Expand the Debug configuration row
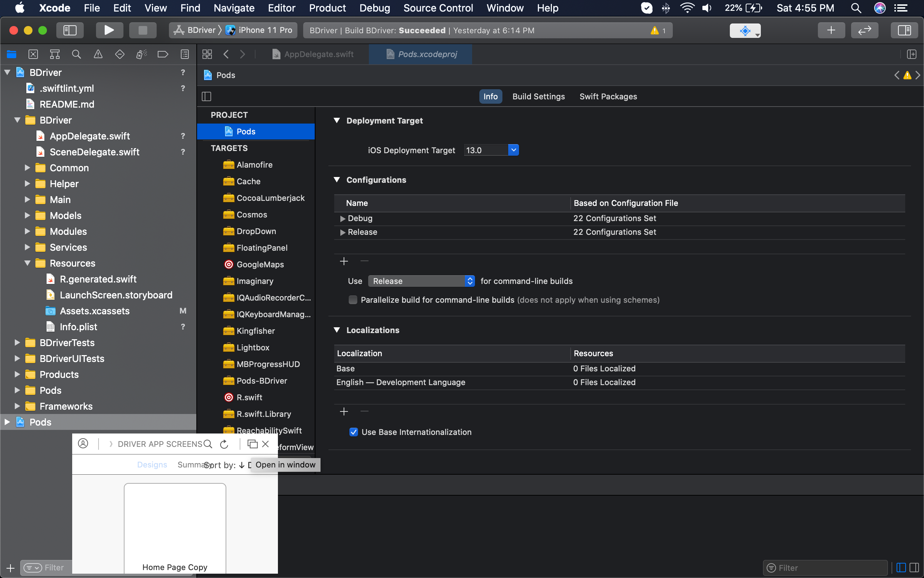The image size is (924, 578). click(343, 219)
